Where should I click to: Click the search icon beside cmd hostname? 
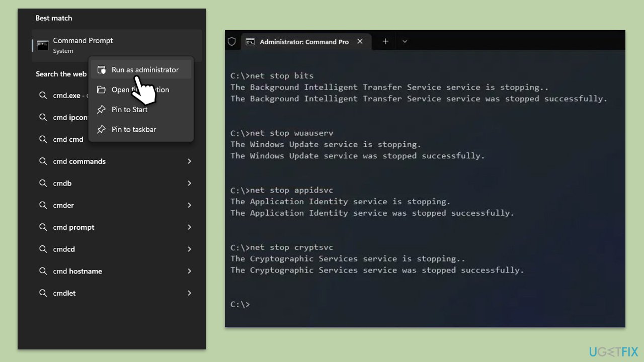click(x=43, y=270)
